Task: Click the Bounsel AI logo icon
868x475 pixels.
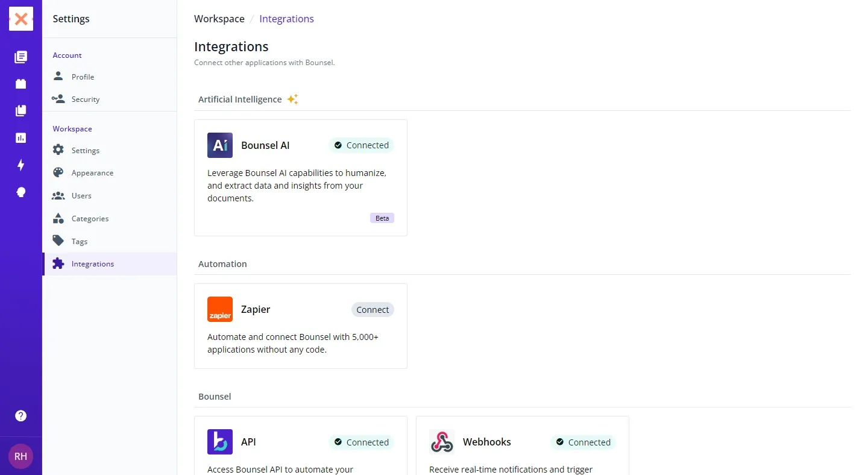Action: pos(220,145)
